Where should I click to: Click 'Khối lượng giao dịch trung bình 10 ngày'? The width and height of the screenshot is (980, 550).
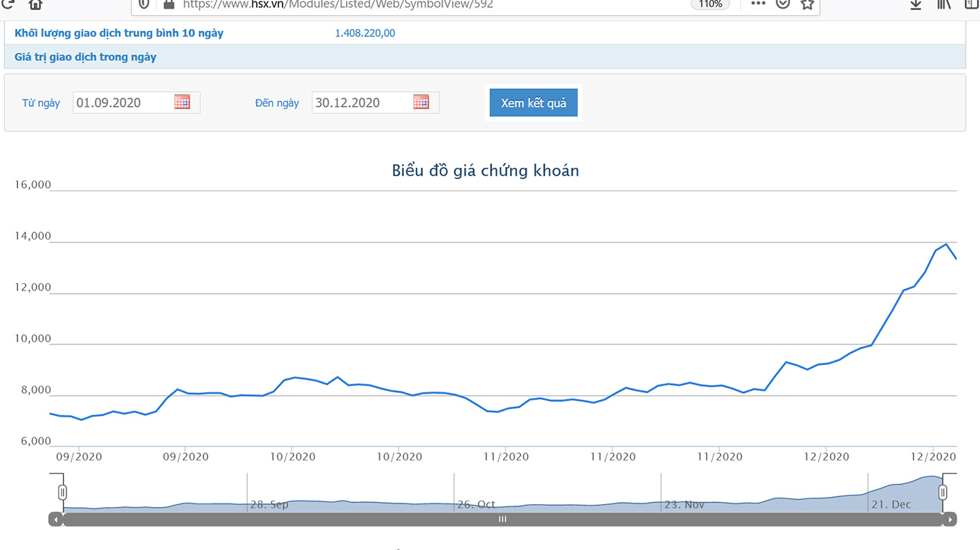click(x=119, y=33)
